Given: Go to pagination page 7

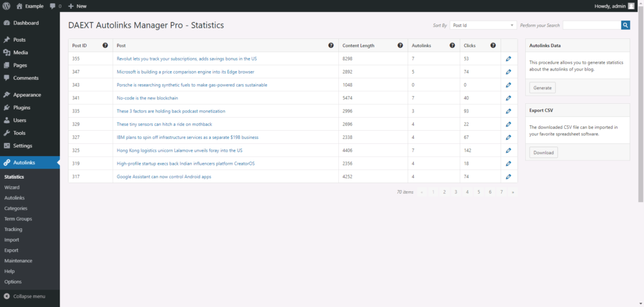Looking at the screenshot, I should pos(501,192).
